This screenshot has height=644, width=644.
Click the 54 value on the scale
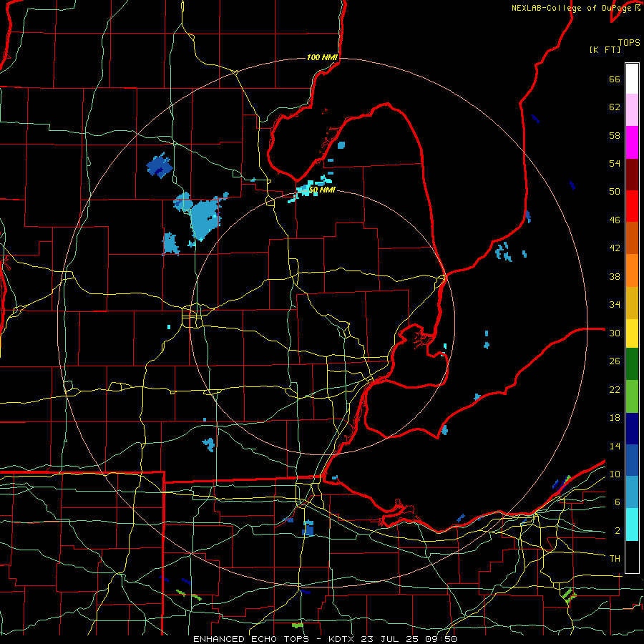[x=615, y=163]
